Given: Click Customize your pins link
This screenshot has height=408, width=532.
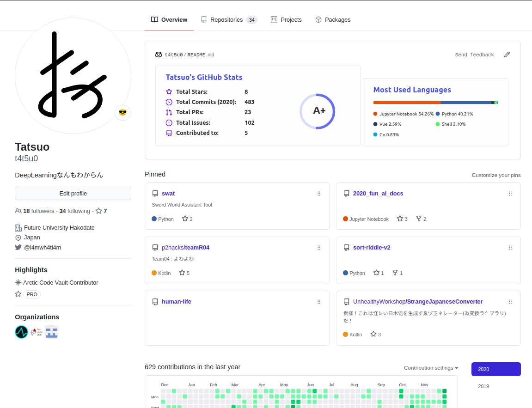Looking at the screenshot, I should click(496, 175).
